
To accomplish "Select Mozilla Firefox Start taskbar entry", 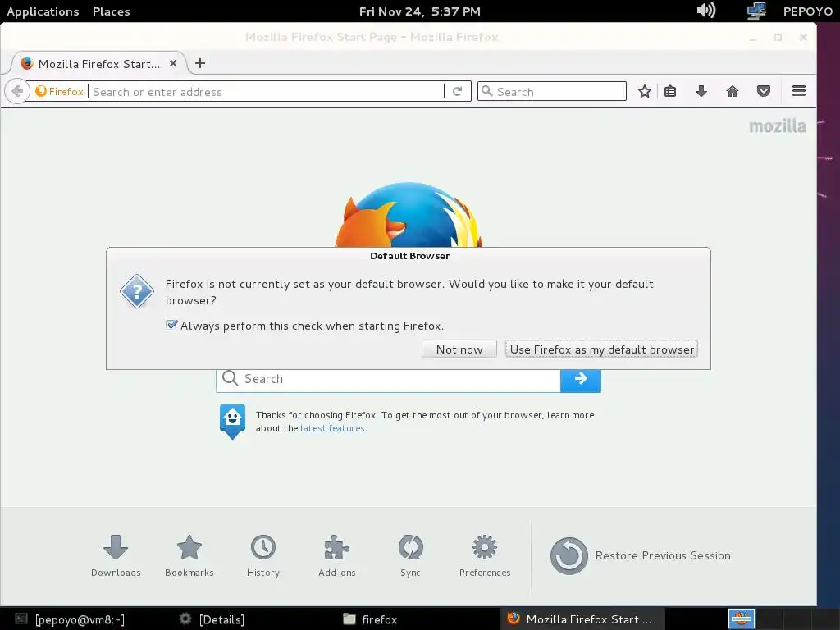I will pyautogui.click(x=582, y=619).
